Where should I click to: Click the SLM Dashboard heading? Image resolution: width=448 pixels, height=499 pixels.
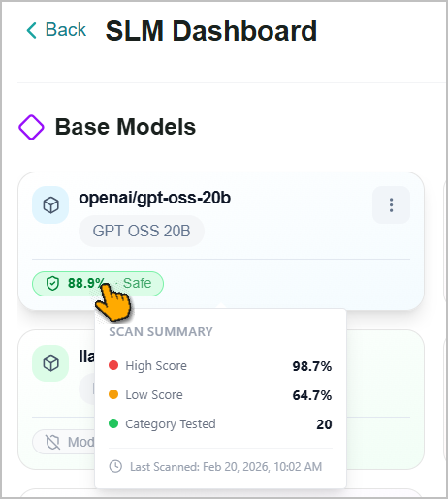(211, 31)
